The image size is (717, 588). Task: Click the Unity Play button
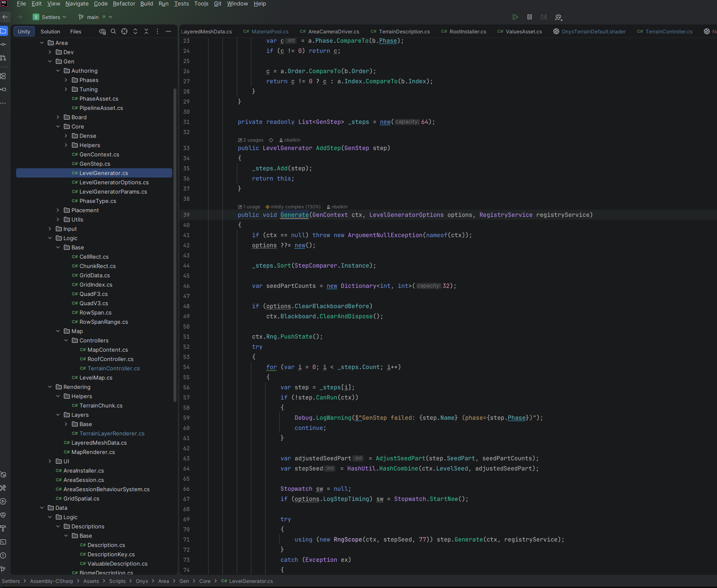click(515, 17)
